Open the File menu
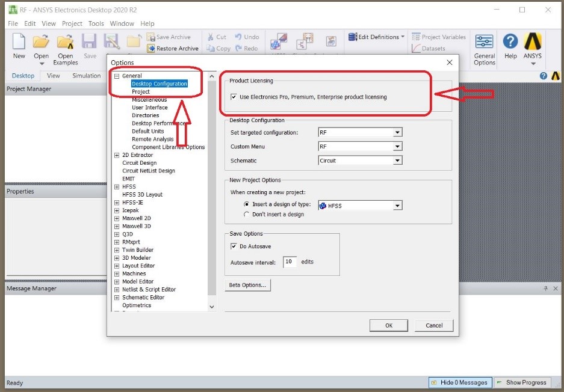The height and width of the screenshot is (392, 564). click(x=13, y=23)
